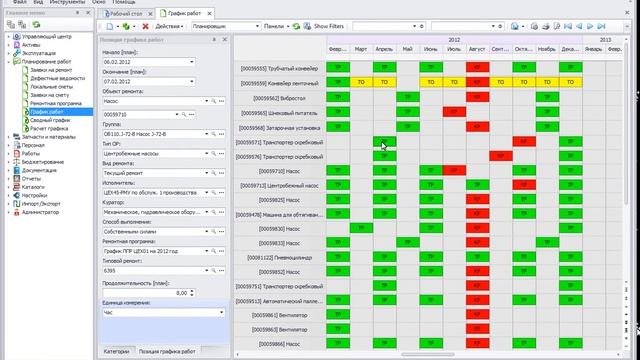
Task: Open the Начало (план) date dropdown
Action: (x=192, y=62)
